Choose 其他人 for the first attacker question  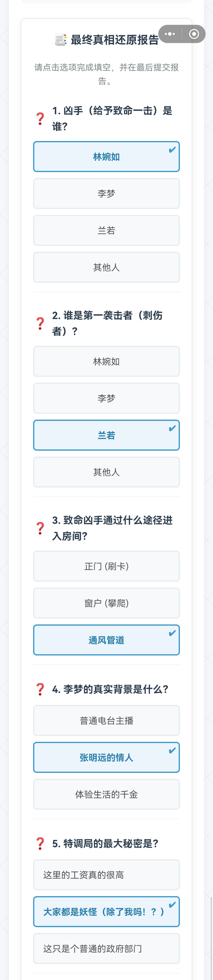[x=106, y=472]
